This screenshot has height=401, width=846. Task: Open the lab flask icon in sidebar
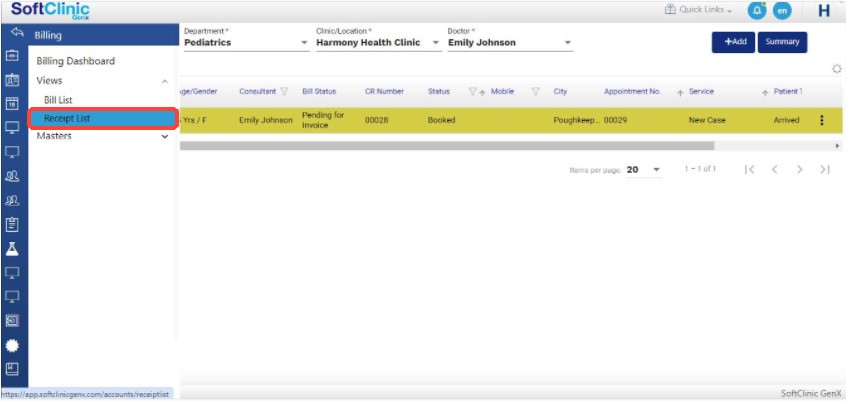pyautogui.click(x=13, y=248)
